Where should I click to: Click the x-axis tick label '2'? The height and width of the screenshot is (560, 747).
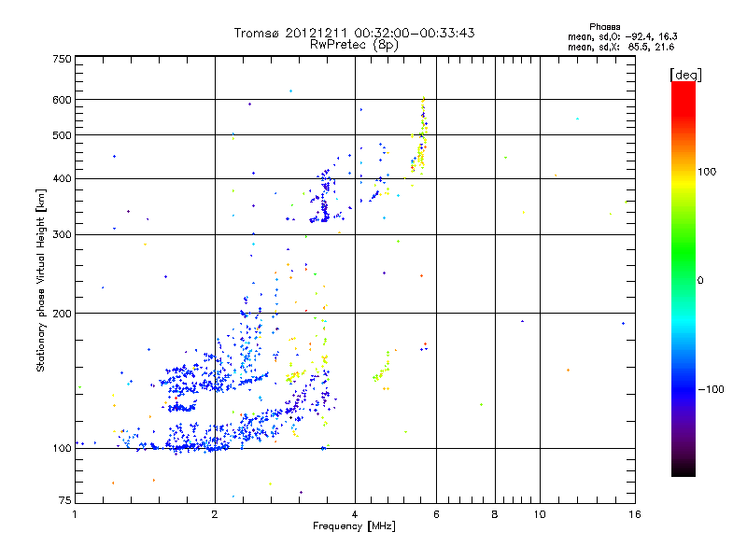point(215,514)
